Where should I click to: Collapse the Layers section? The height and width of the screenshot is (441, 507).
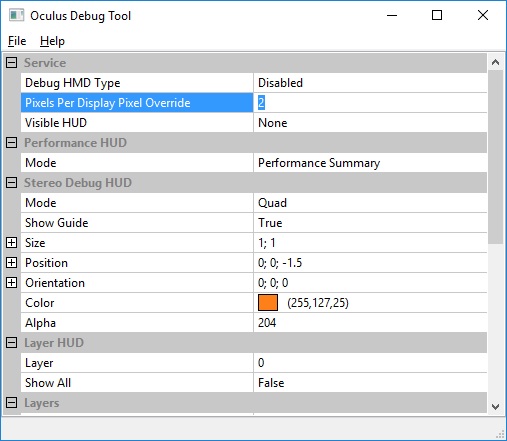pos(12,403)
